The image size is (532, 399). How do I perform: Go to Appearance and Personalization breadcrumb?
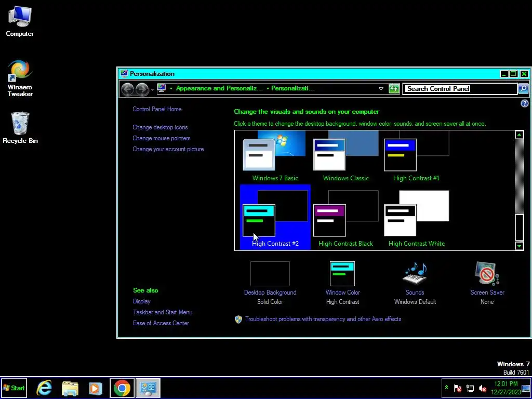[219, 88]
